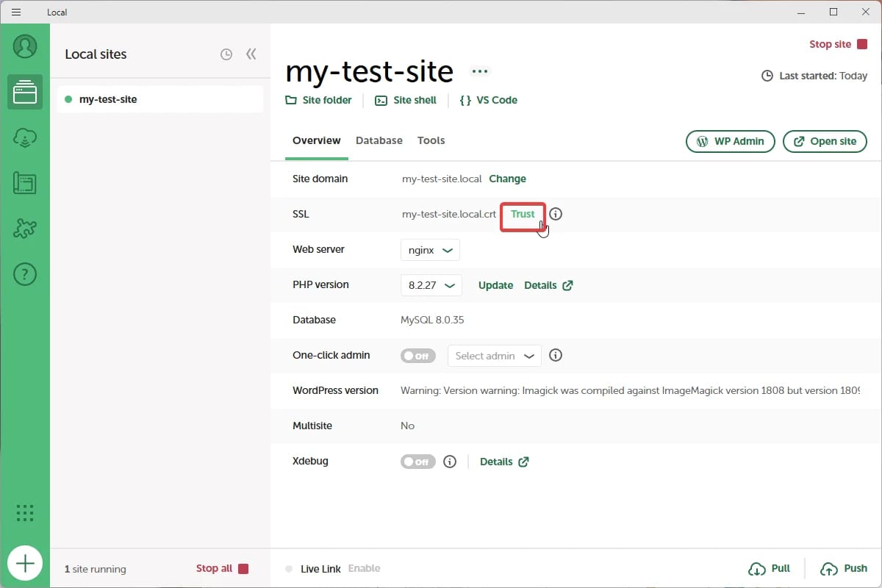Open Help from the sidebar question mark
Screen dimensions: 882x588
point(25,273)
